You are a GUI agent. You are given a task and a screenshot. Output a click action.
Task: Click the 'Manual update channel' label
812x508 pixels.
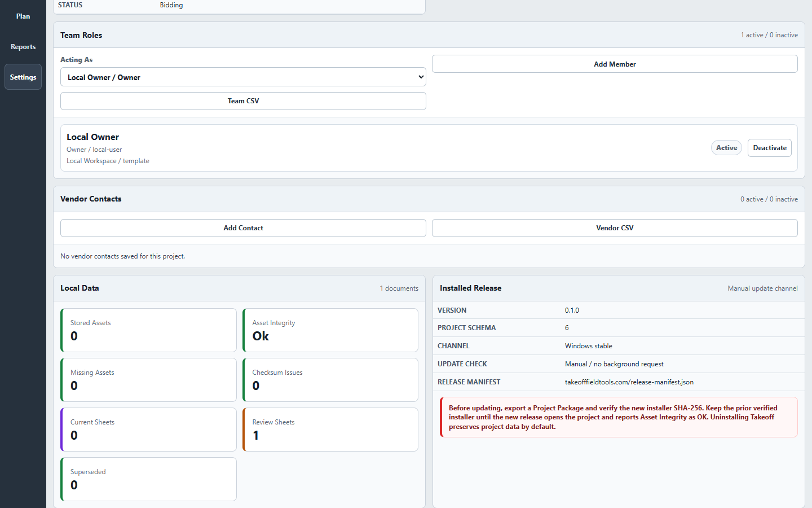coord(762,288)
